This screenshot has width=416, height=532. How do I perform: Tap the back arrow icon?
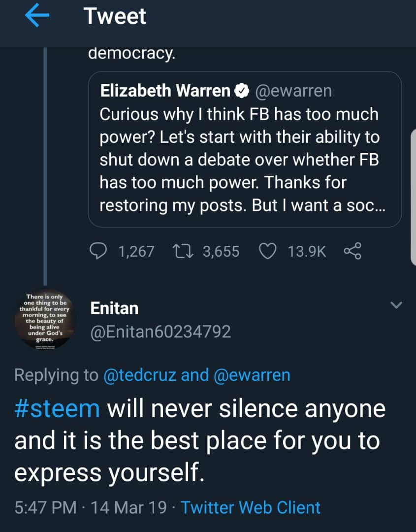[37, 16]
